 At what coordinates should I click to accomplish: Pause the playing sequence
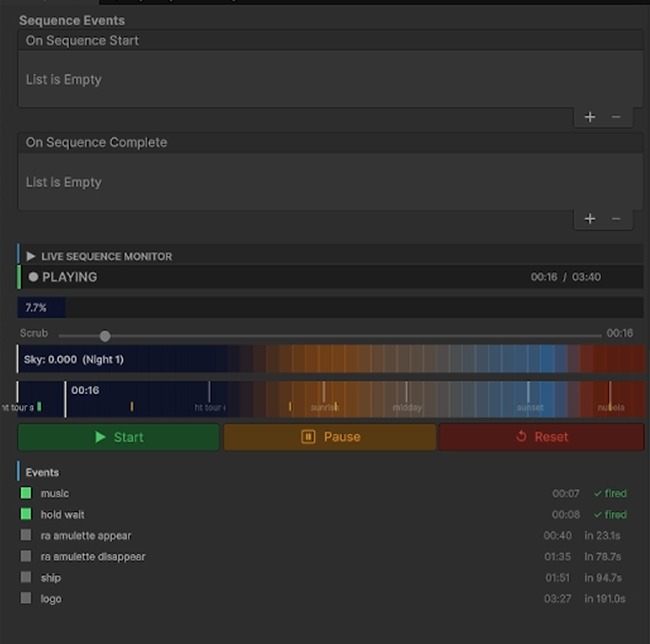(x=330, y=437)
